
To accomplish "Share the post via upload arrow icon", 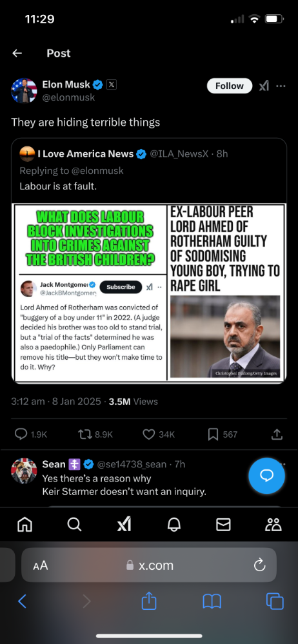I will coord(277,434).
